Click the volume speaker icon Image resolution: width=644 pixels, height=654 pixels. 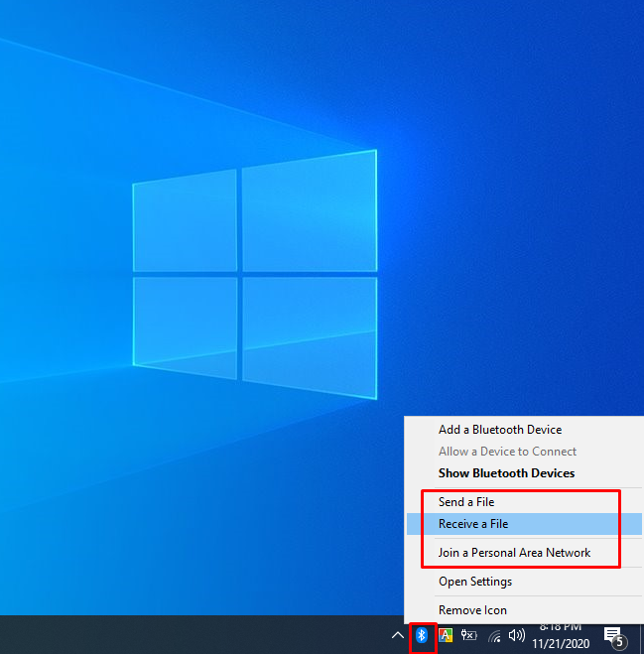tap(517, 636)
